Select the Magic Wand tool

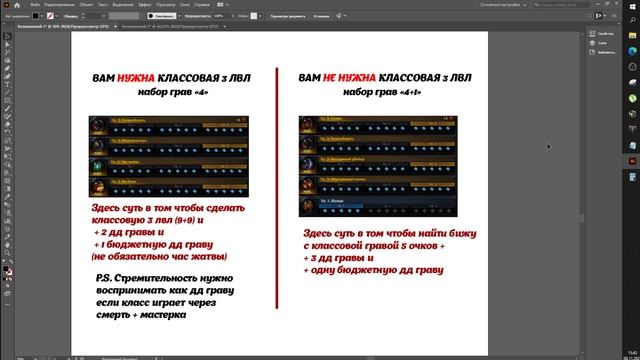point(7,52)
